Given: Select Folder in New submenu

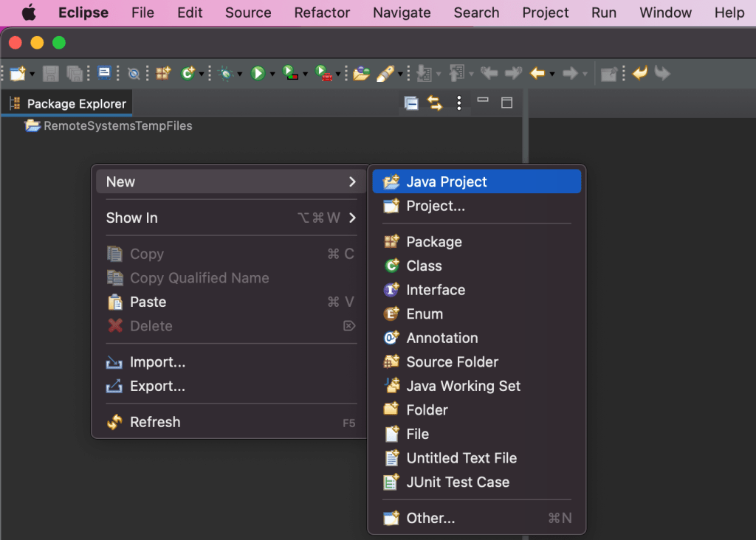Looking at the screenshot, I should click(477, 410).
